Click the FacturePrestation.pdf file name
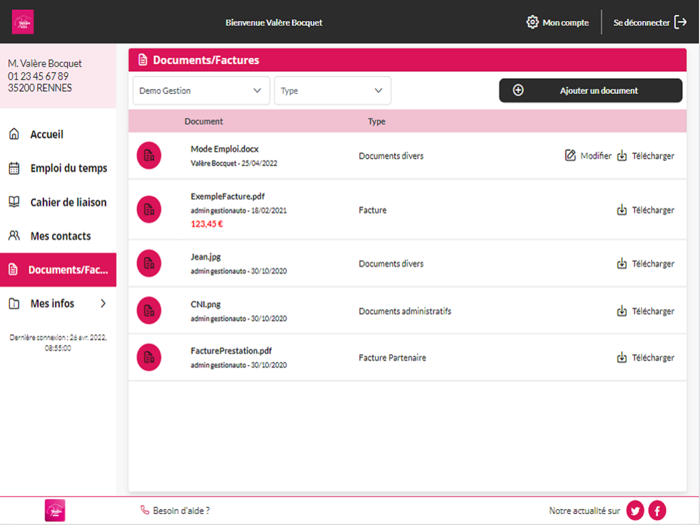The width and height of the screenshot is (700, 525). pos(231,350)
